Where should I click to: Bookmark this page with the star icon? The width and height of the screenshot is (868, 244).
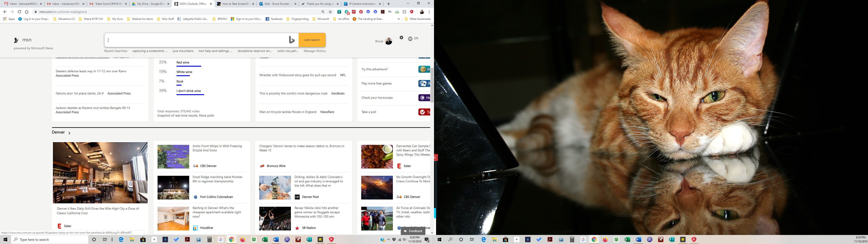click(x=330, y=12)
